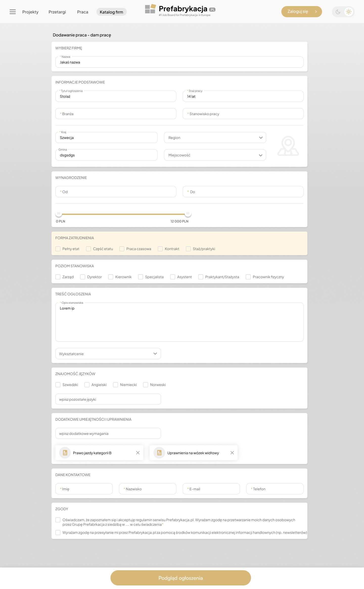The width and height of the screenshot is (364, 589).
Task: Open Projekty in top navigation
Action: point(30,12)
